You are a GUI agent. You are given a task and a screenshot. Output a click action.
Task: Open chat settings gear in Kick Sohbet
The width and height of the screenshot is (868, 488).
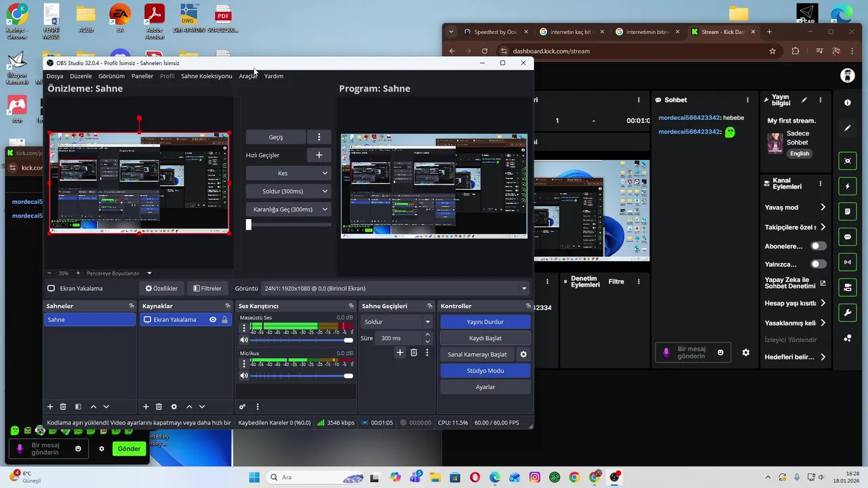click(746, 352)
